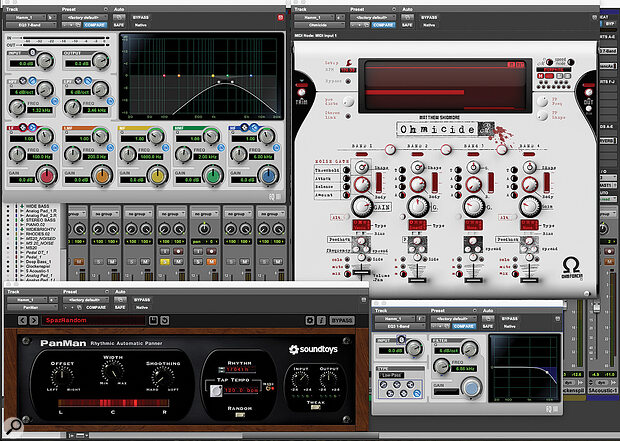Click the input phase invert icon in EQ3 7-Band
Image resolution: width=620 pixels, height=441 pixels.
click(x=32, y=52)
